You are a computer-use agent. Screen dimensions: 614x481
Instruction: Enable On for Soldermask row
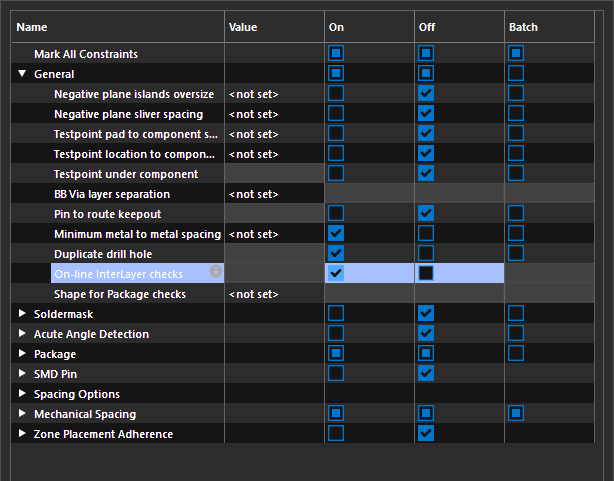(x=336, y=313)
